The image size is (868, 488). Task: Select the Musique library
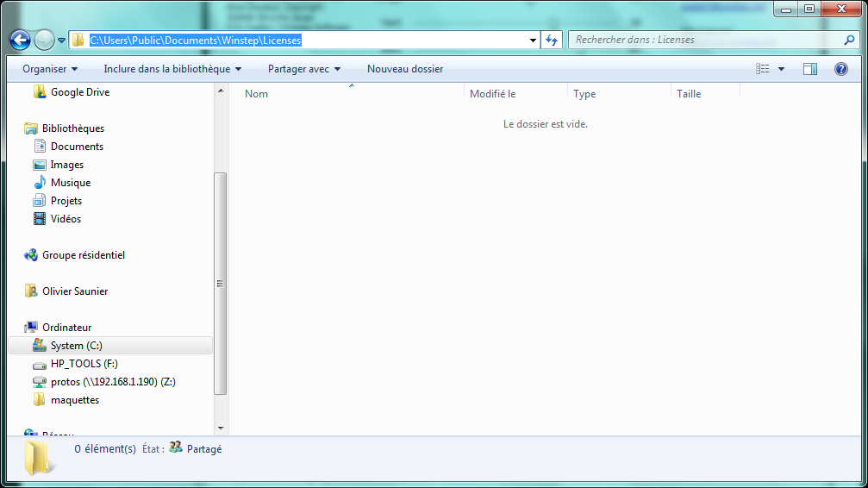[70, 183]
